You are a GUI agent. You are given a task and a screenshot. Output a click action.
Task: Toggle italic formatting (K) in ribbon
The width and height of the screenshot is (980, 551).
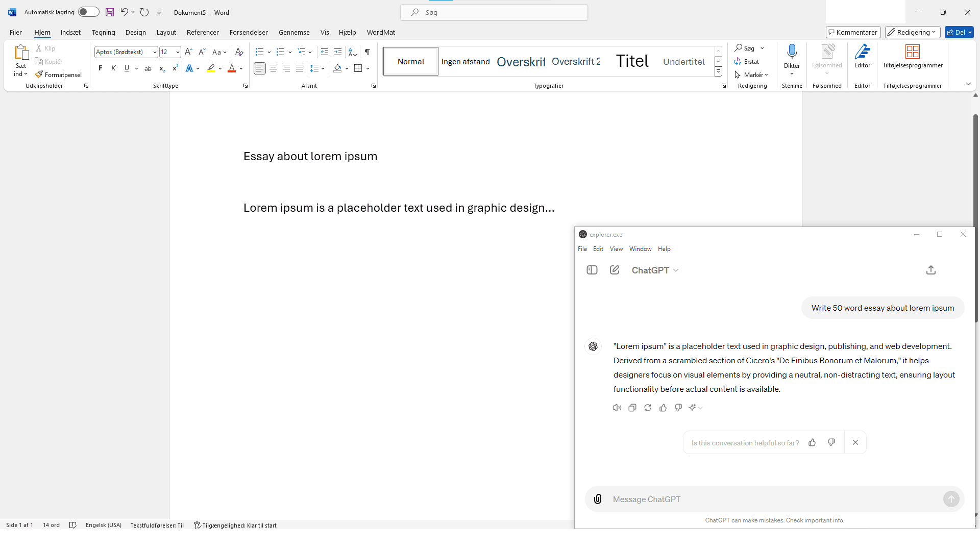pyautogui.click(x=114, y=68)
